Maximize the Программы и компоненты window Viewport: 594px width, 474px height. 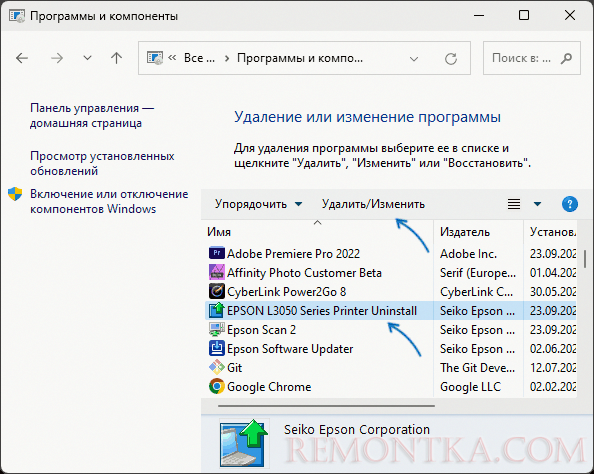[524, 16]
